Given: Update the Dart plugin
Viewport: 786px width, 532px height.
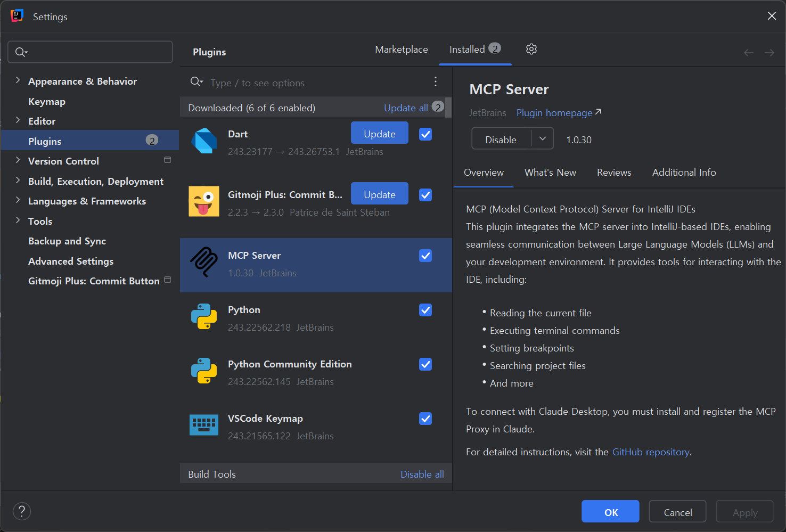Looking at the screenshot, I should tap(380, 133).
